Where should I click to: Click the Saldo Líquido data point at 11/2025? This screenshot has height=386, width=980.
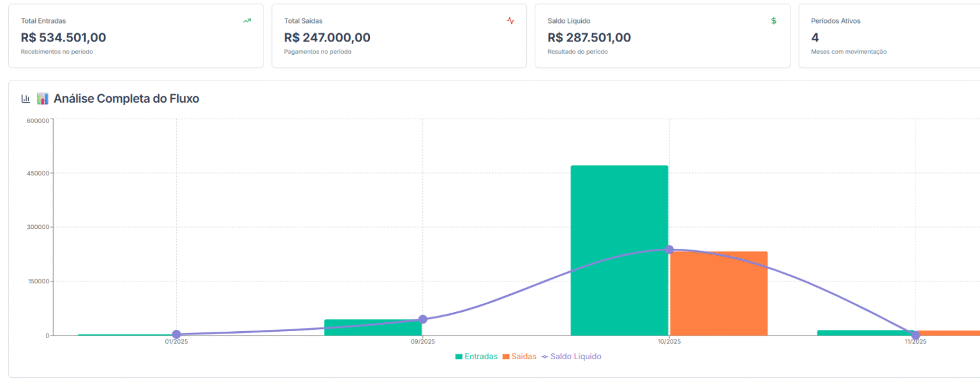click(x=916, y=335)
